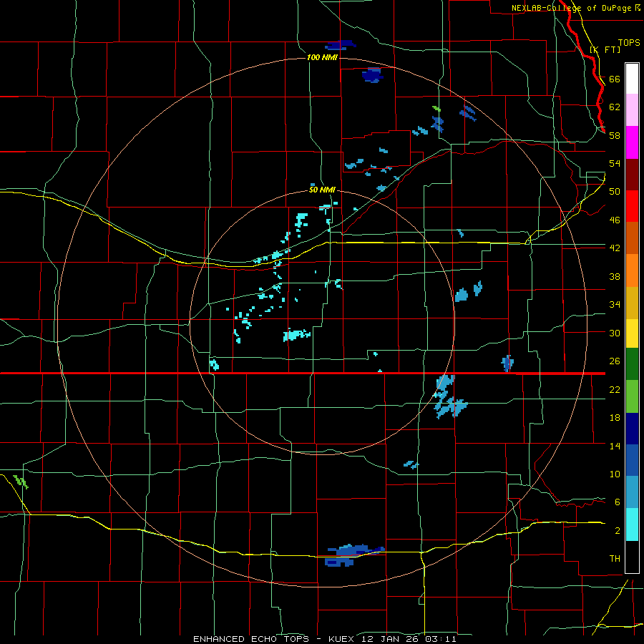
Task: Click the '10' legend value
Action: [x=615, y=474]
